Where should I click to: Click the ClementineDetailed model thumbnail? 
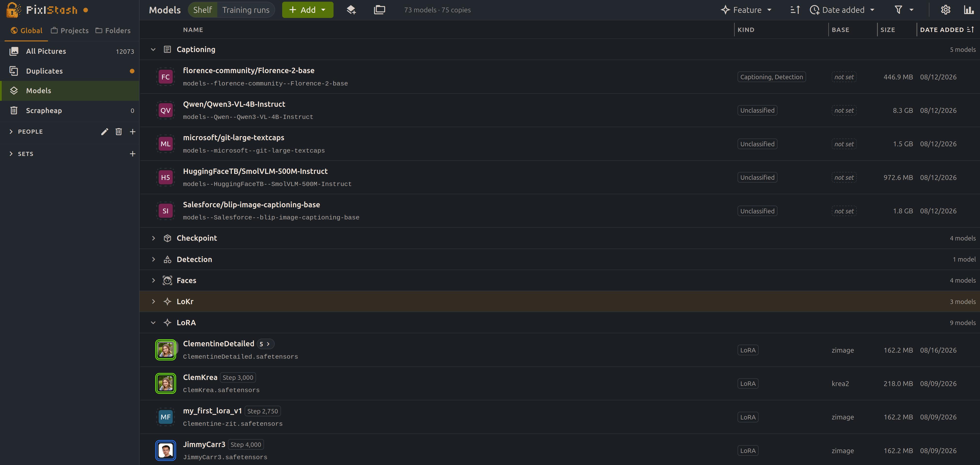[165, 350]
